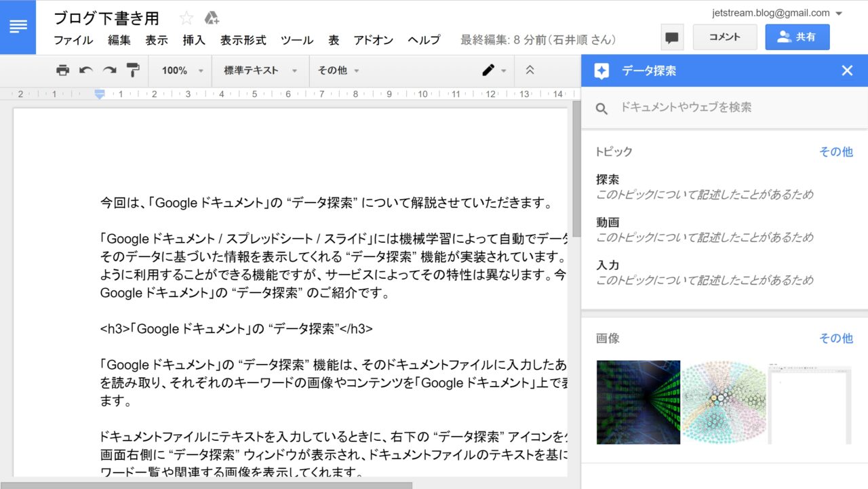Expand the その他 toolbar dropdown
This screenshot has height=489, width=868.
[338, 71]
